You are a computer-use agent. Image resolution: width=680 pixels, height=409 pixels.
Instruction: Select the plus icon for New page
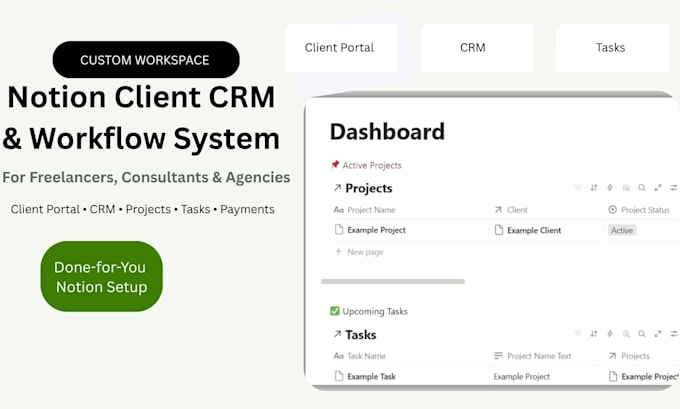(338, 252)
